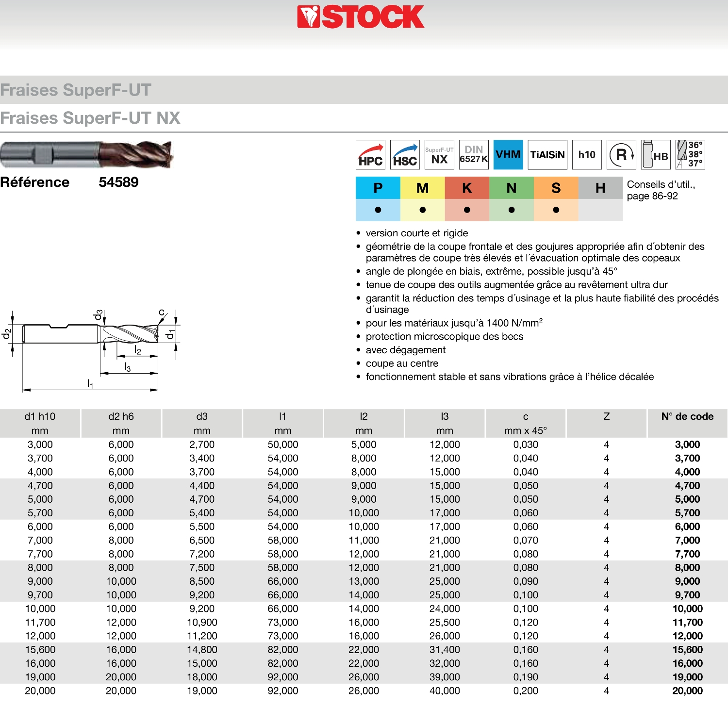Click l3 value 31,400
Image resolution: width=728 pixels, height=707 pixels.
(x=445, y=650)
